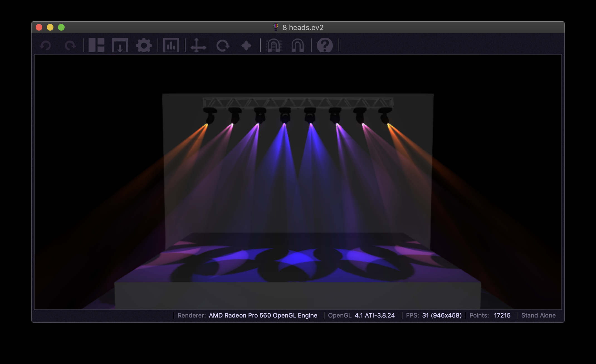Click the truss above the fixtures
The height and width of the screenshot is (364, 596).
[x=297, y=103]
